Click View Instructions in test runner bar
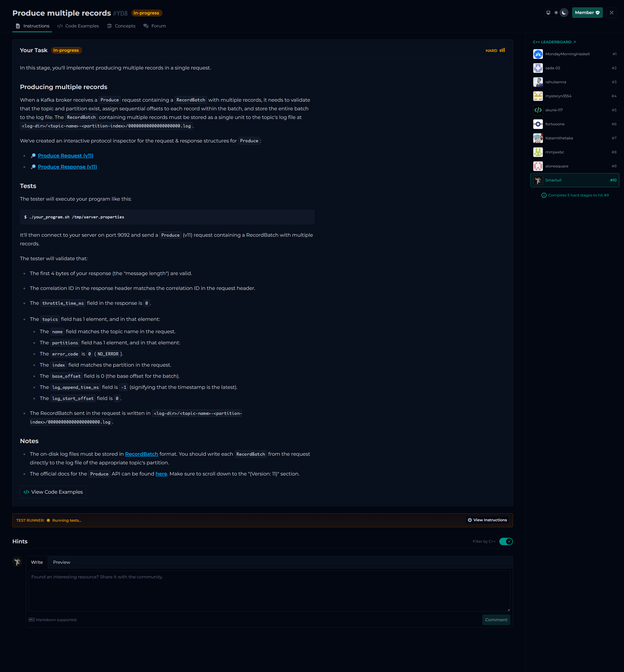Screen dimensions: 624x672 (x=487, y=520)
